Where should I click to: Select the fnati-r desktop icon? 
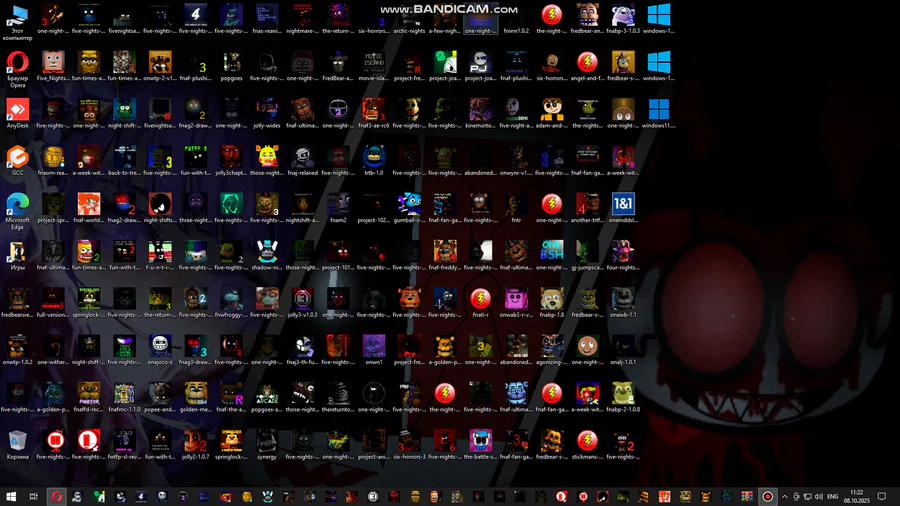coord(480,302)
